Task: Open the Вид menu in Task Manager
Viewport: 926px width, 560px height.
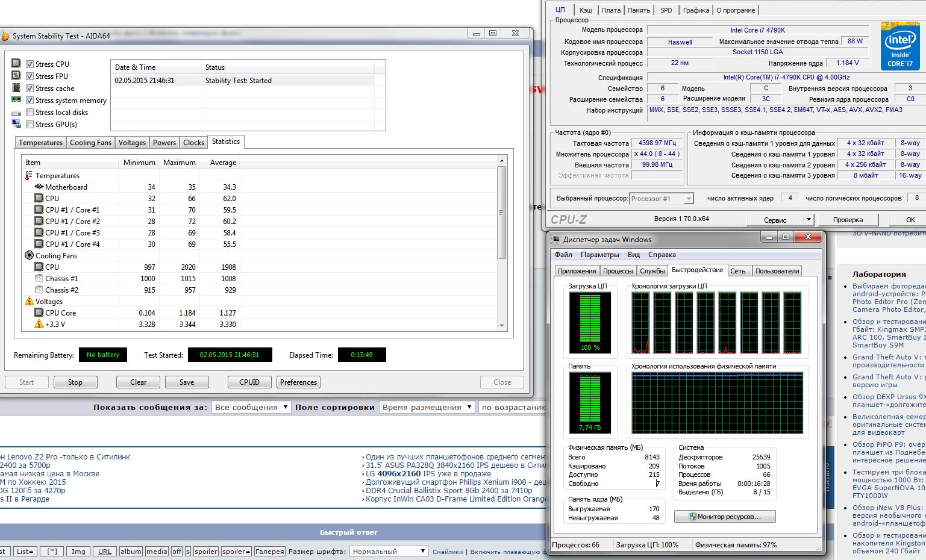Action: pyautogui.click(x=634, y=255)
